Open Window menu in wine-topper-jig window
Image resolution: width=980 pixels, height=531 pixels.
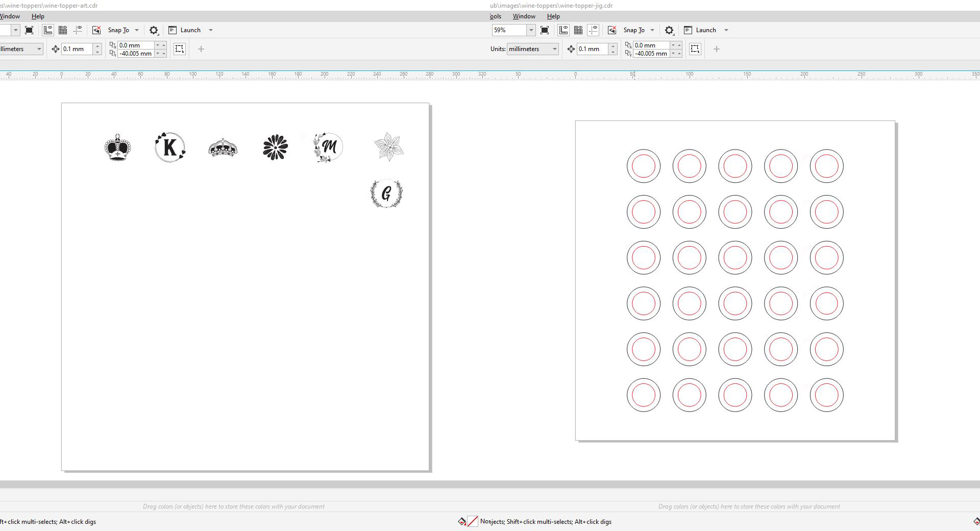(x=524, y=16)
